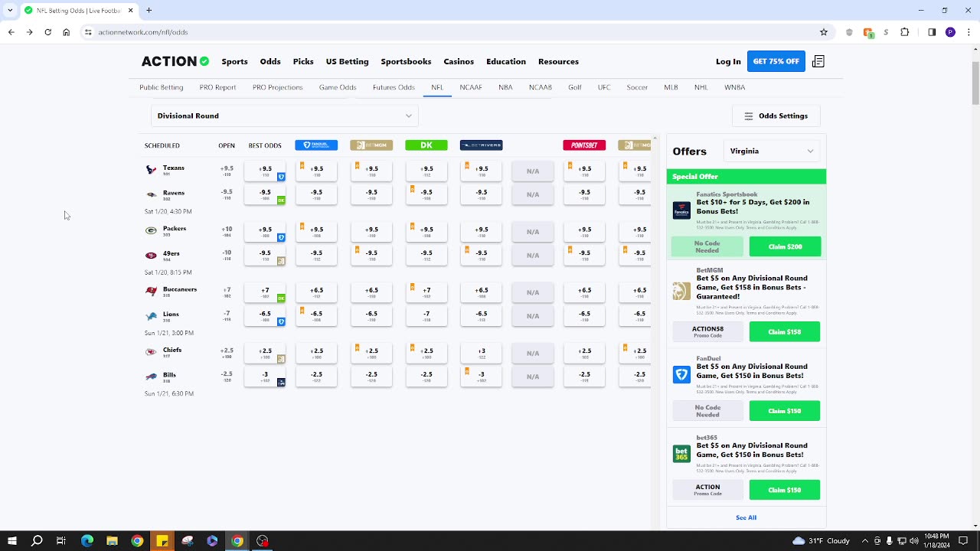Open a new Chrome tab

pyautogui.click(x=149, y=10)
